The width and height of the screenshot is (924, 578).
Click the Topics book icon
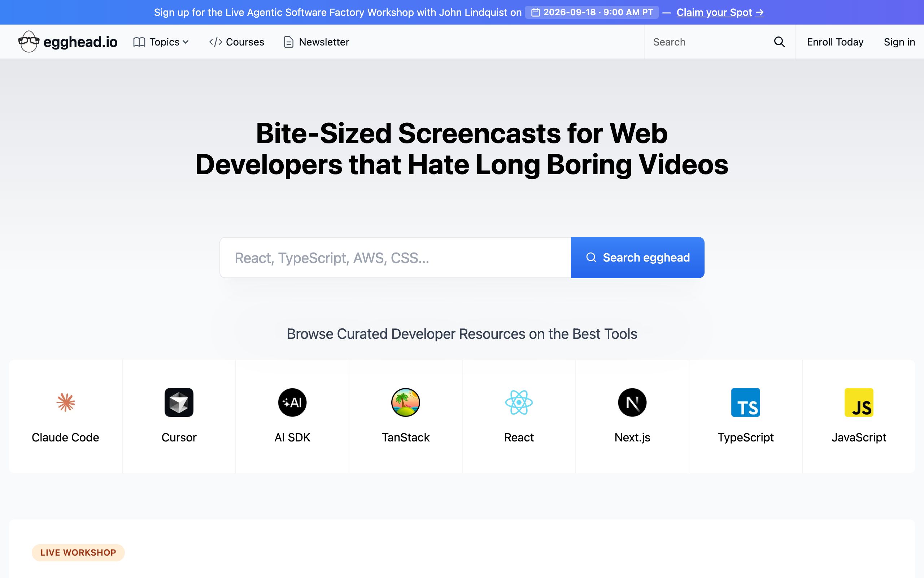139,42
